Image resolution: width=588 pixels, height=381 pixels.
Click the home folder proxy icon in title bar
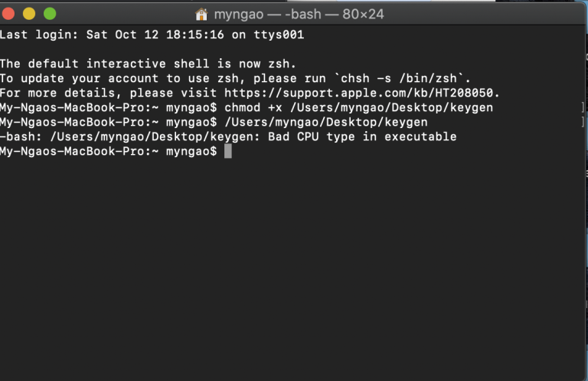point(201,15)
